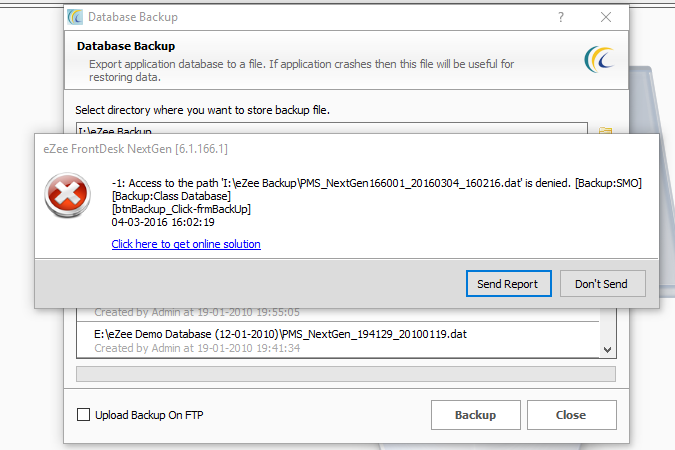Click the eZee logo in the Database Backup header

point(599,59)
